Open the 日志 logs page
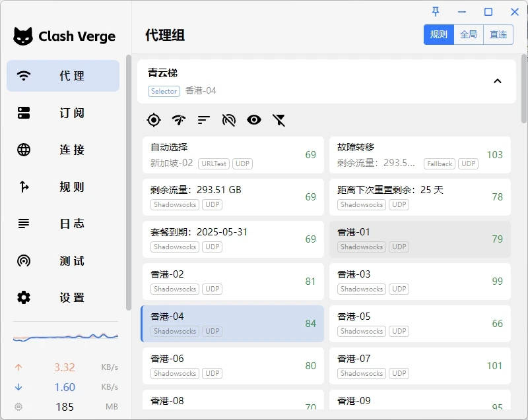 tap(63, 224)
